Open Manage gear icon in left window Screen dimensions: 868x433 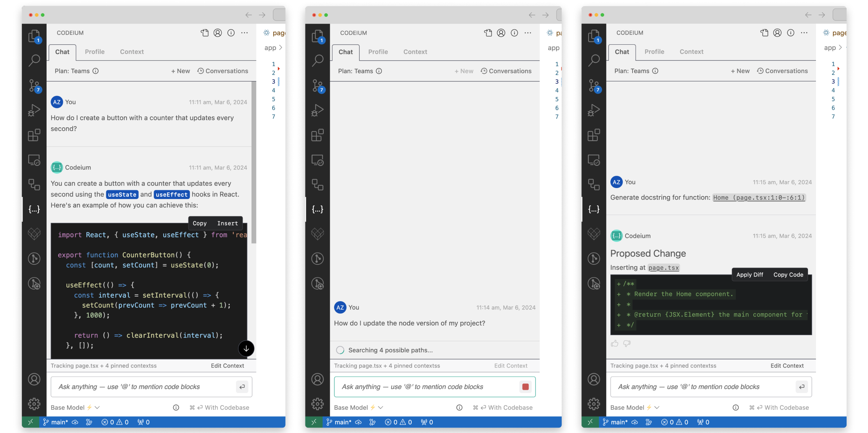[34, 404]
